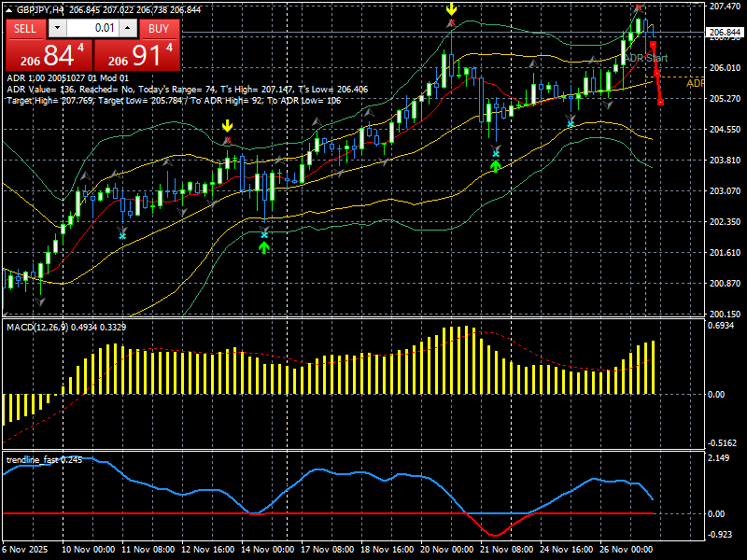Select the 0.01 lot volume field
This screenshot has height=560, width=747.
click(92, 28)
